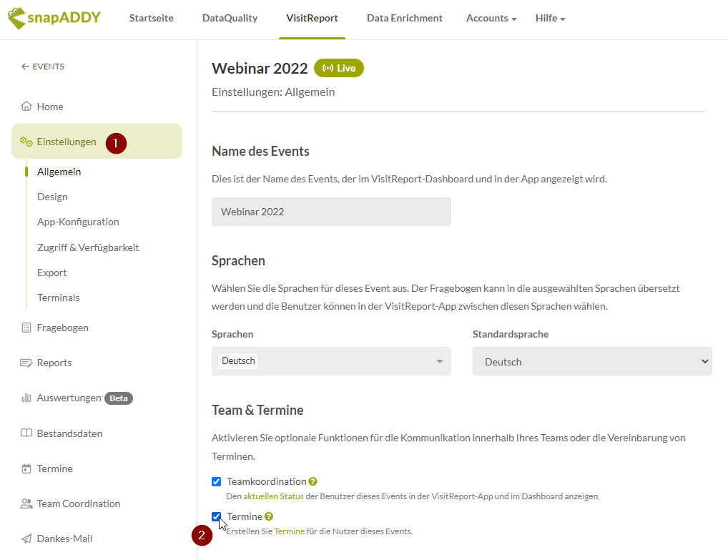Click the 'Webinar 2022' page heading
Screen dimensions: 728x560
[x=260, y=68]
